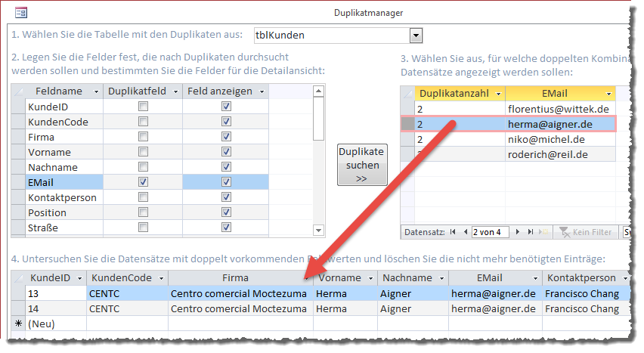This screenshot has height=353, width=644.
Task: Click the record number box '2 von 4'
Action: point(491,232)
